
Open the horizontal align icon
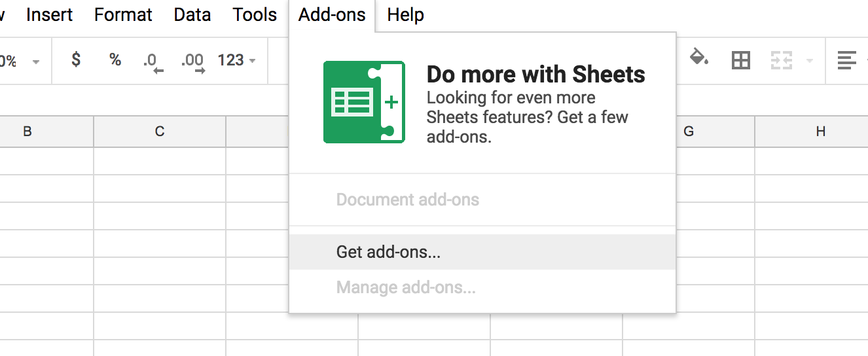(x=846, y=61)
